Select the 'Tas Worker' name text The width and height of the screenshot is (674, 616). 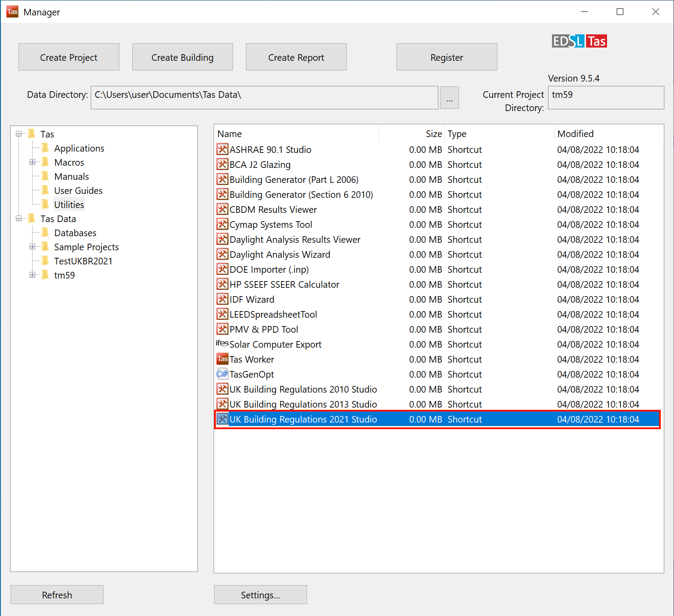click(252, 359)
